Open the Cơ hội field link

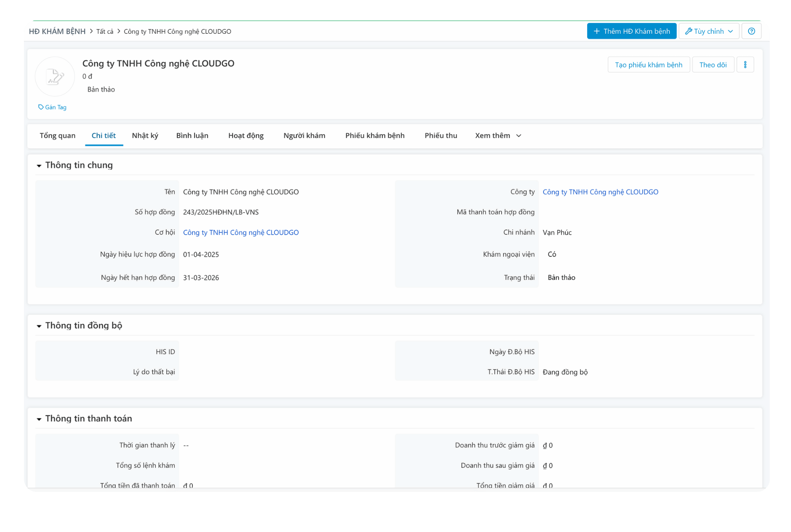pyautogui.click(x=241, y=232)
